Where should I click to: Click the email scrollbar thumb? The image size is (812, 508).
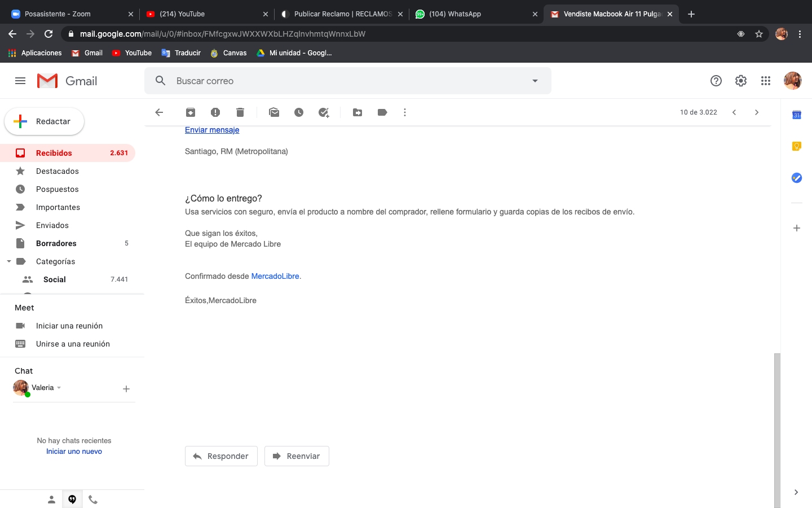click(778, 430)
